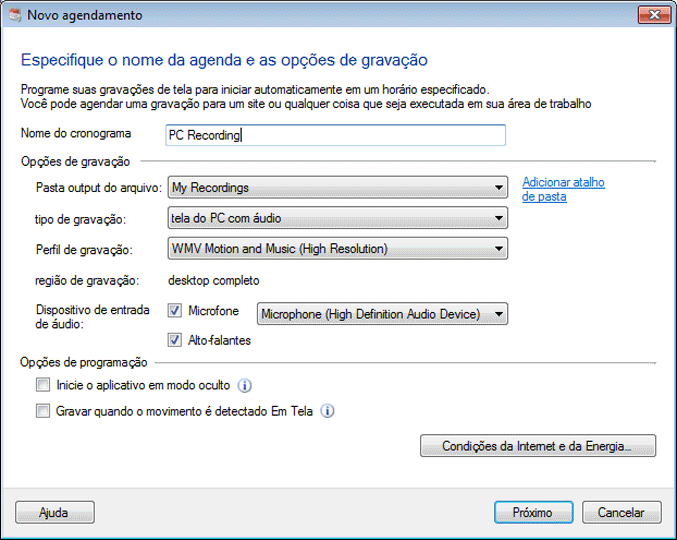Toggle the Microfone checkbox
677x540 pixels.
coord(175,312)
